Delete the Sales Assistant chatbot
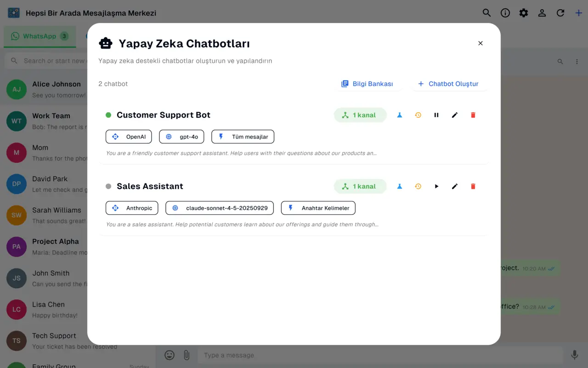 (x=473, y=186)
